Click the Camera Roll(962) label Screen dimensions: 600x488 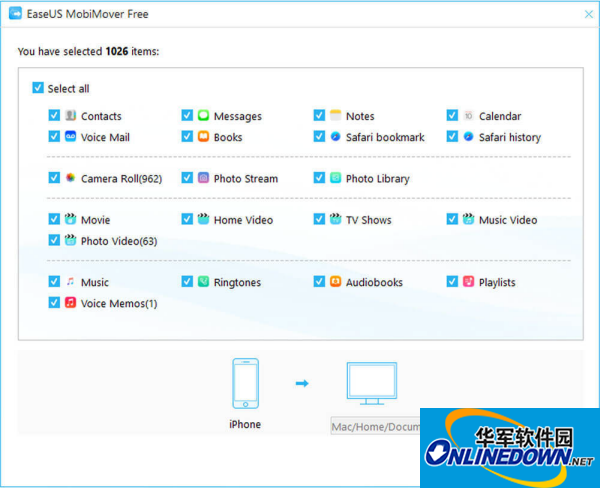coord(121,179)
